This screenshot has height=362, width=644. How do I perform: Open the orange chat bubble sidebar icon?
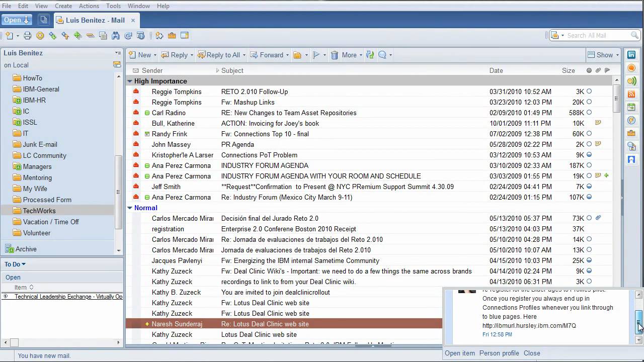(x=631, y=68)
